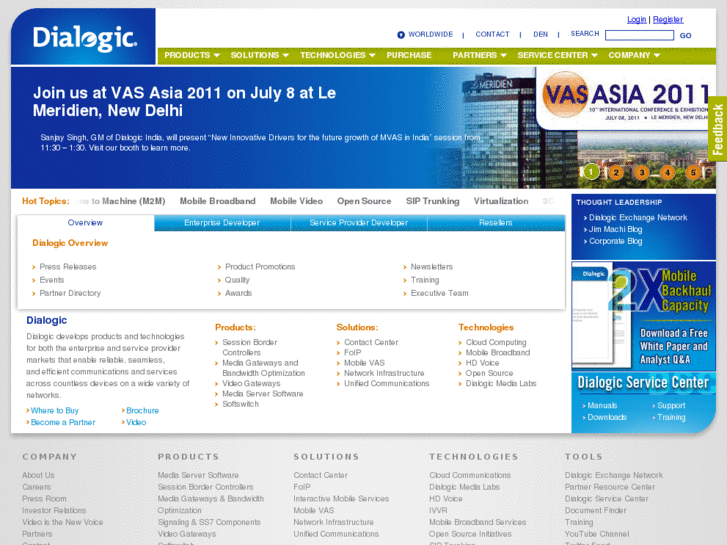Viewport: 727px width, 545px height.
Task: Open the Softswitch product link
Action: (240, 404)
